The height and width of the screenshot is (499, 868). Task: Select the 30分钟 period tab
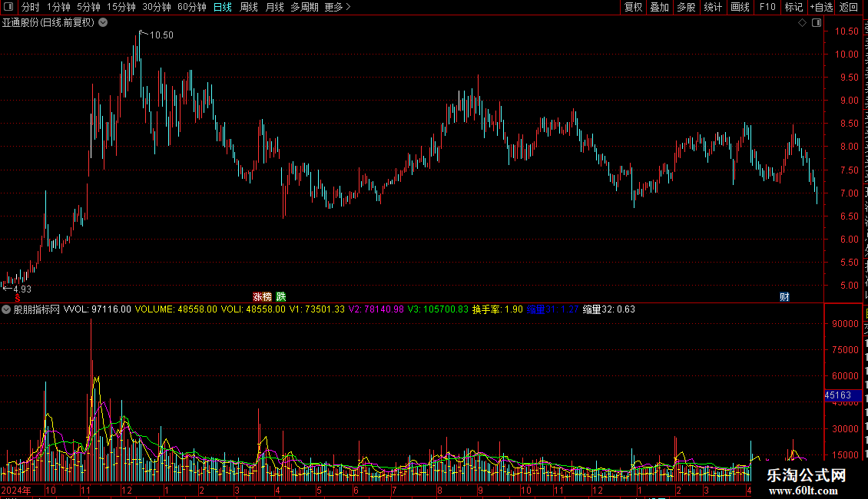click(x=157, y=7)
